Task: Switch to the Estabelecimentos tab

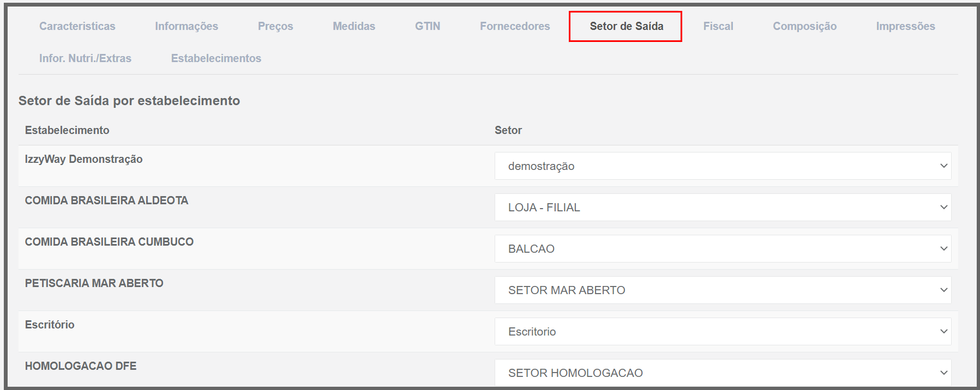Action: (216, 58)
